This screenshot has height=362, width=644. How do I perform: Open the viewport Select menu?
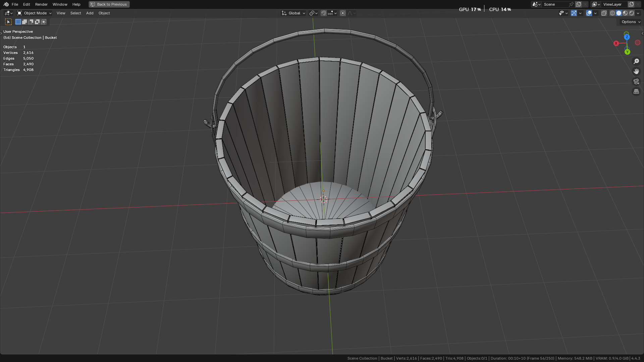75,13
